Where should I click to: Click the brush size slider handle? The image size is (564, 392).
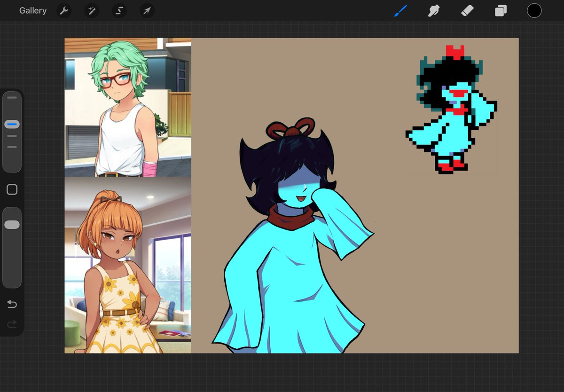(12, 125)
